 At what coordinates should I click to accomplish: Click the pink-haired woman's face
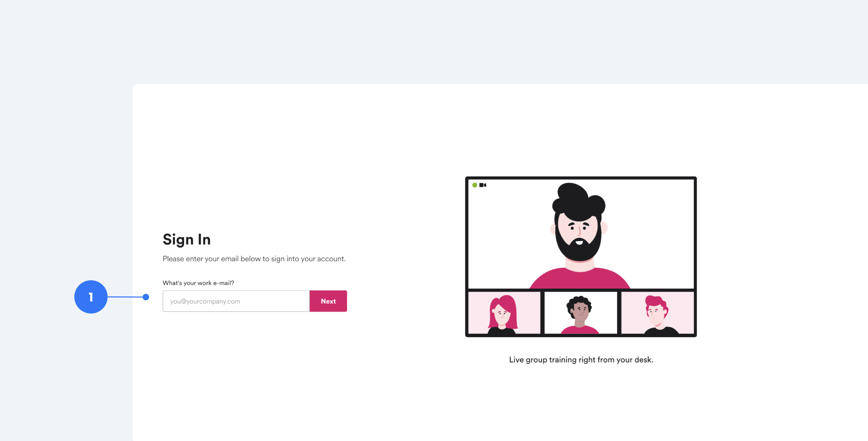(x=502, y=316)
